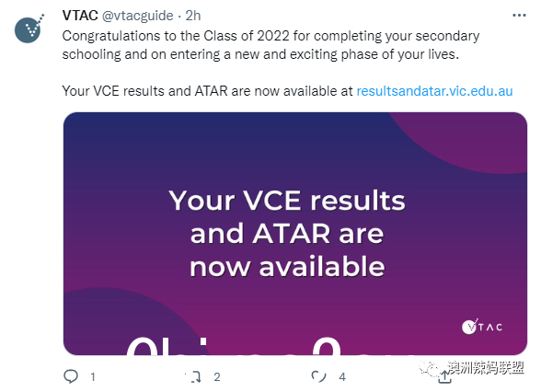Click the 2h timestamp
Screen dimensions: 541x392
[x=193, y=16]
